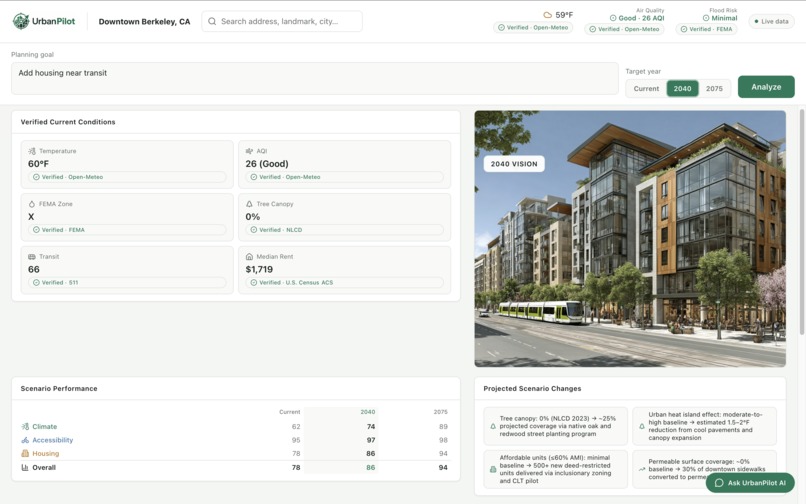This screenshot has width=806, height=504.
Task: Click the 2040 VISION label on the image
Action: coord(514,164)
